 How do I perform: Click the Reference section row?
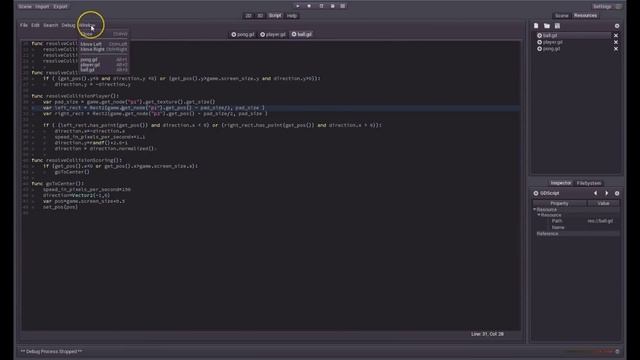point(576,233)
